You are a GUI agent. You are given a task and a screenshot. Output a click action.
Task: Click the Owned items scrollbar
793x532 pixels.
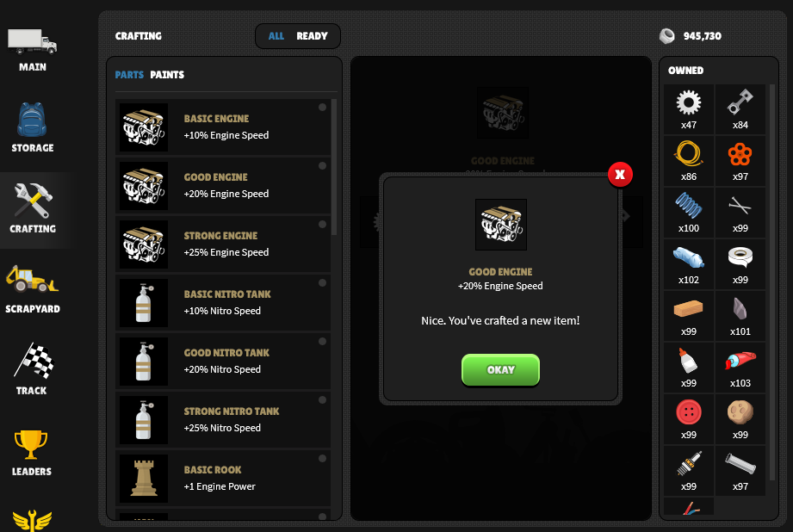(772, 281)
